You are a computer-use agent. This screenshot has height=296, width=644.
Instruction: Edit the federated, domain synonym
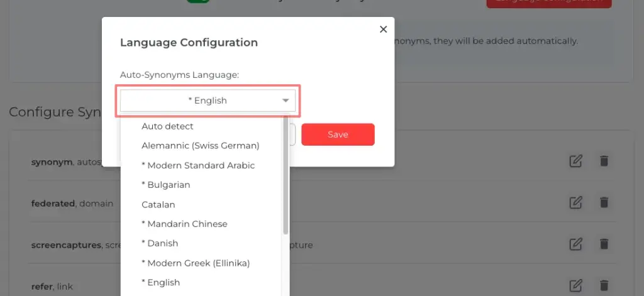(x=575, y=202)
